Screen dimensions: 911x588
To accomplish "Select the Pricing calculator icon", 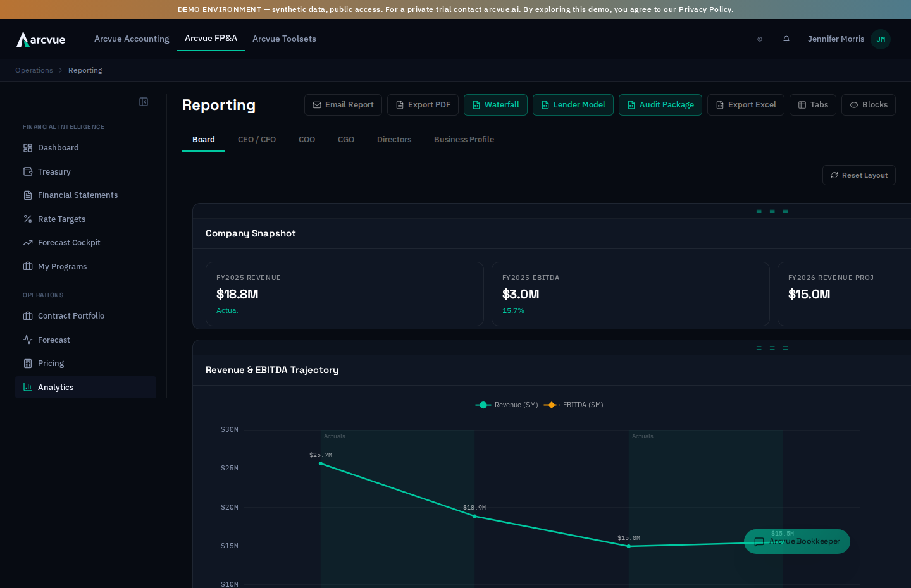I will (28, 364).
